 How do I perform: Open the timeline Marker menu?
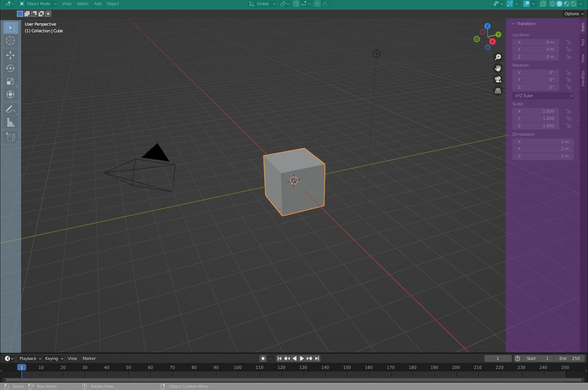click(89, 359)
